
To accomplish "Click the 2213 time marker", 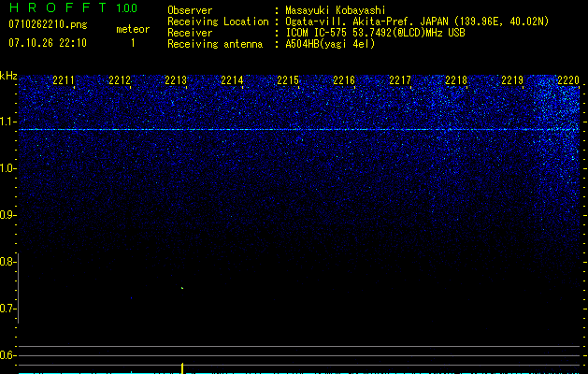I will [176, 79].
